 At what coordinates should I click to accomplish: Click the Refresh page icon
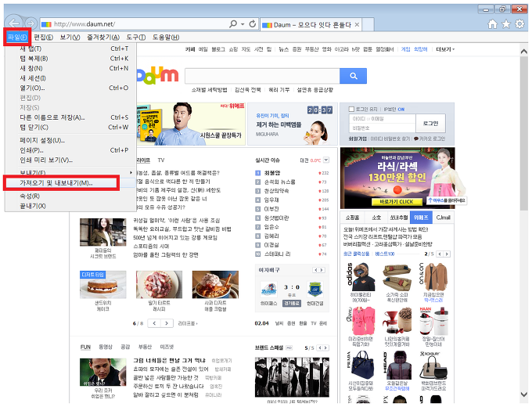[253, 23]
